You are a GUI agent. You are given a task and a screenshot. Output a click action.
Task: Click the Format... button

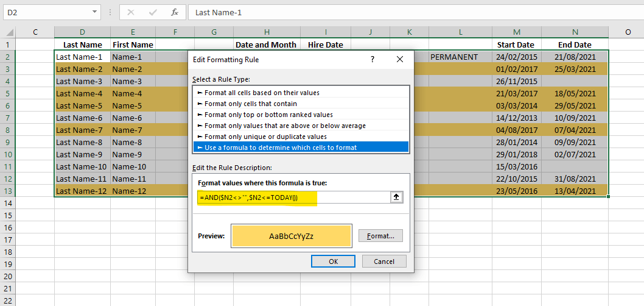tap(380, 236)
